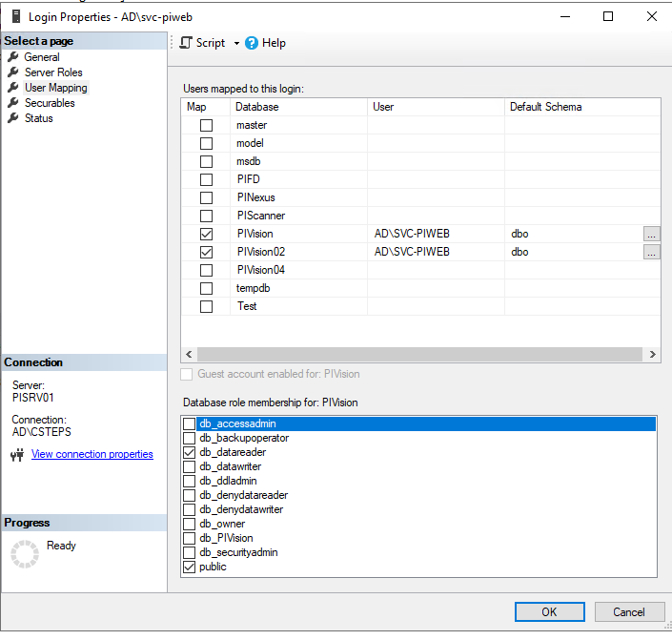Enable the db_denydatawriter role
The height and width of the screenshot is (640, 672).
coord(189,509)
